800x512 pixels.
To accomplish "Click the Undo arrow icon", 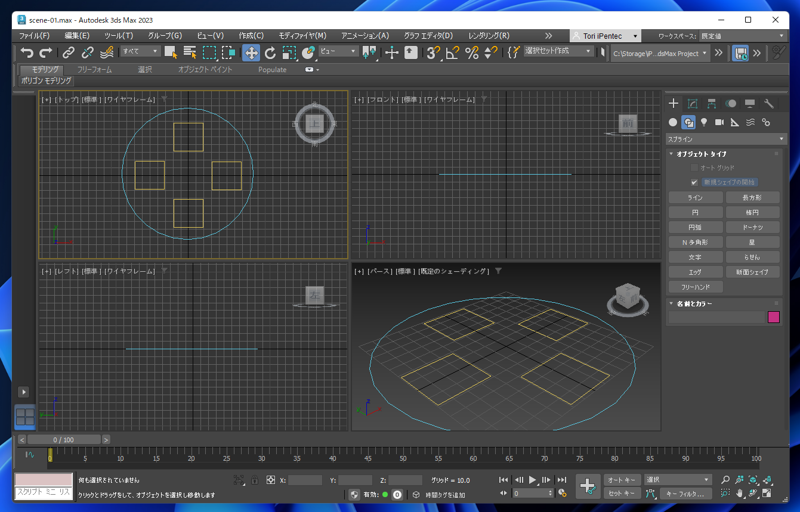I will (27, 53).
